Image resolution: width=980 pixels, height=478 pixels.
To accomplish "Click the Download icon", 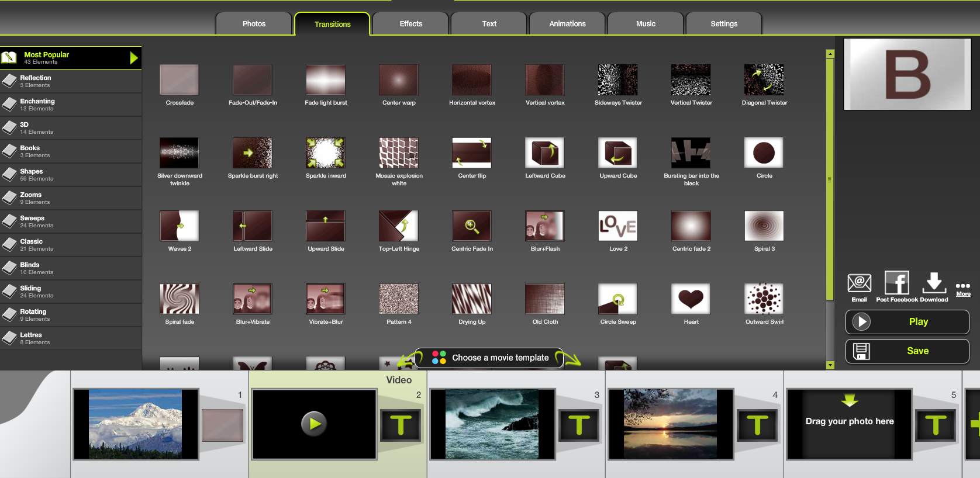I will point(934,283).
